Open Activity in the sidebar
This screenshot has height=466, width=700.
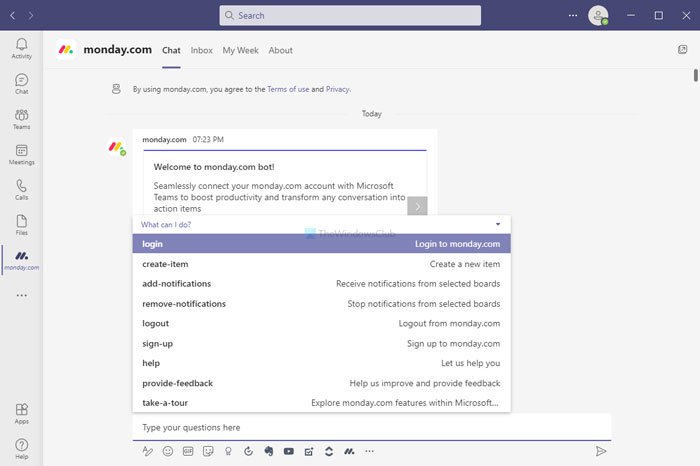(21, 48)
